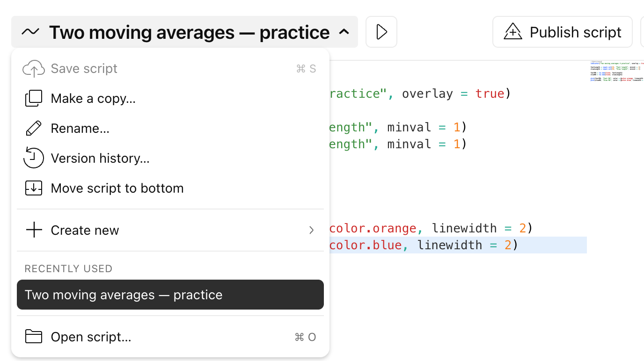Choose Make a copy… option
This screenshot has width=644, height=361.
pos(170,99)
